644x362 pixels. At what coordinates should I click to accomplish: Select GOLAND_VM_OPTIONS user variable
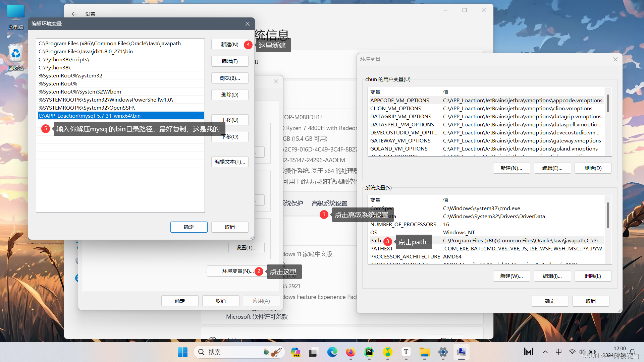[x=486, y=148]
